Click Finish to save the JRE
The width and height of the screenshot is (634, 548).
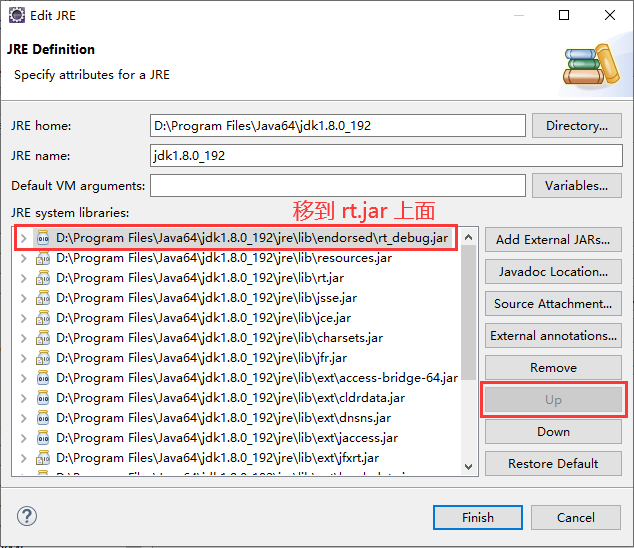477,517
